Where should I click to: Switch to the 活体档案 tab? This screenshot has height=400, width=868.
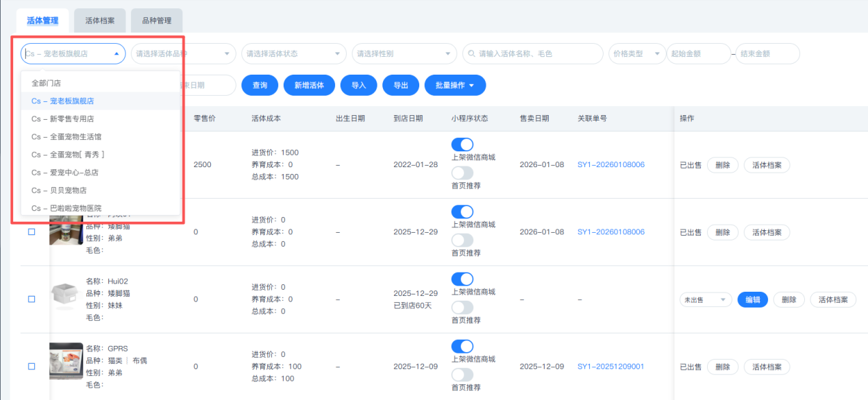pyautogui.click(x=99, y=21)
